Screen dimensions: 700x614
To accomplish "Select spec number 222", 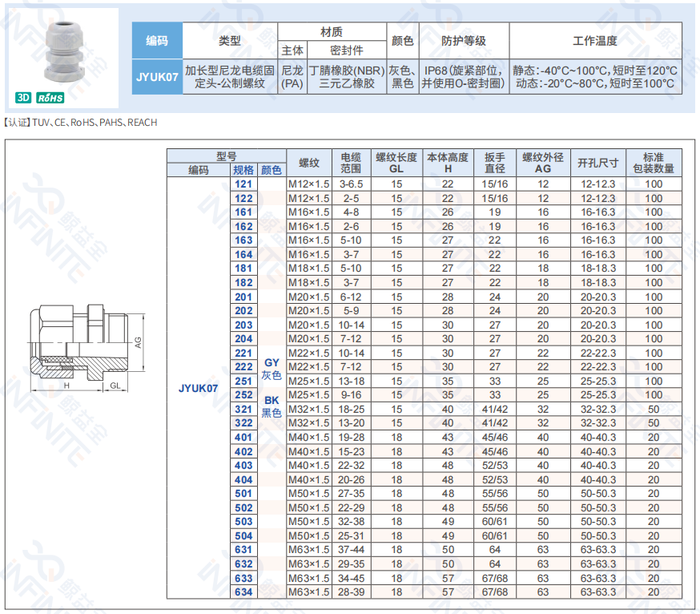I will coord(243,367).
